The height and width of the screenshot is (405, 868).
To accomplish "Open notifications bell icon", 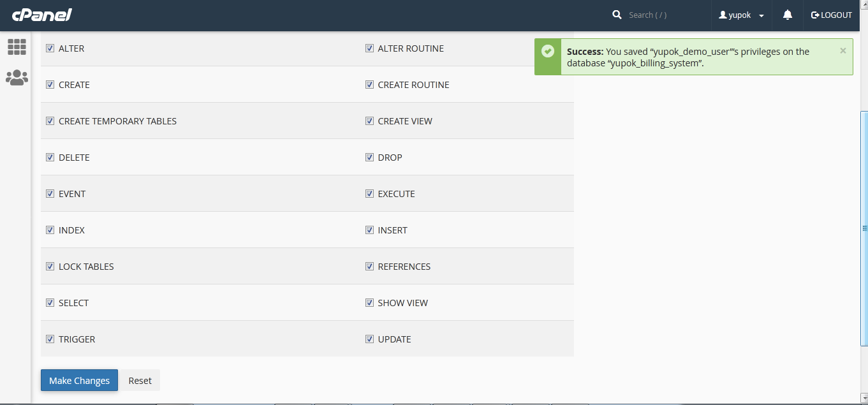I will [788, 15].
